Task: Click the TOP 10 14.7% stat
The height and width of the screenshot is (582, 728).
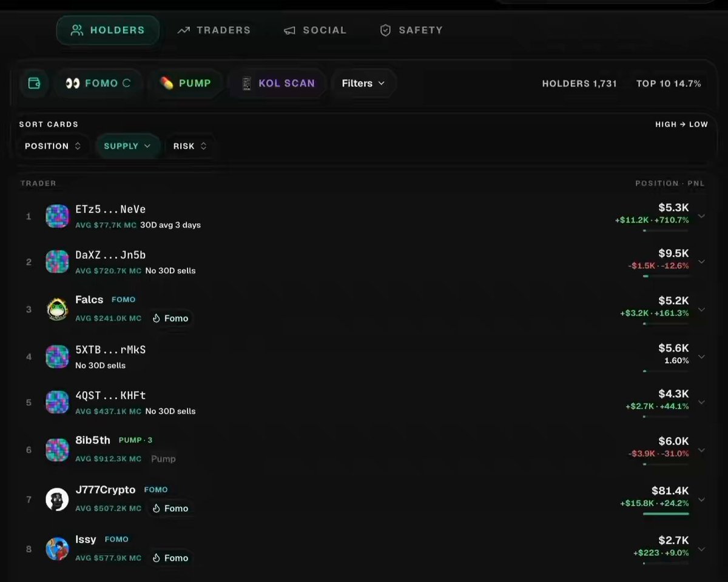Action: pyautogui.click(x=669, y=84)
